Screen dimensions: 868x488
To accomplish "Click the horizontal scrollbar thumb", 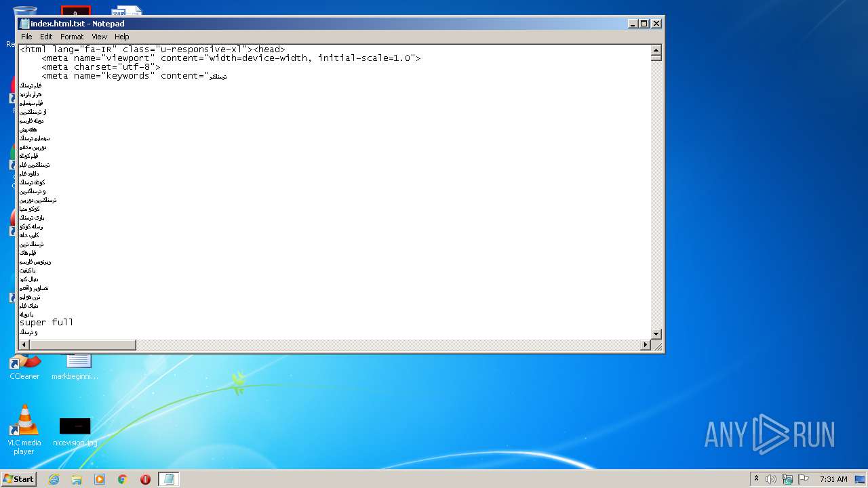I will click(82, 345).
